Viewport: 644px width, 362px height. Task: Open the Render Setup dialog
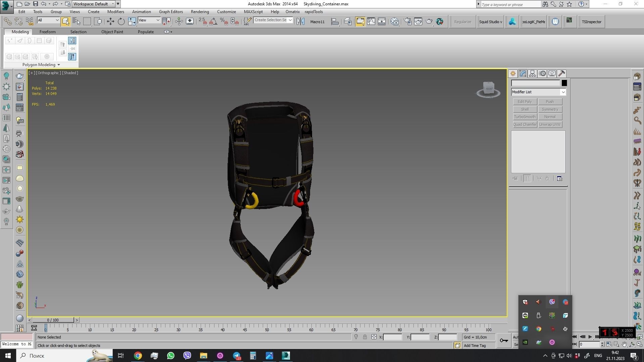coord(407,21)
